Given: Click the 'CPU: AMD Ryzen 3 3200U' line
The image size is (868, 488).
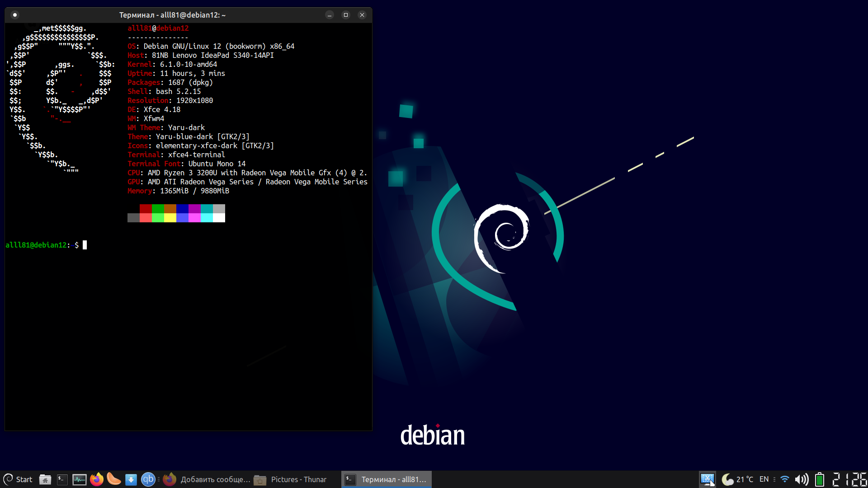Looking at the screenshot, I should [x=247, y=173].
